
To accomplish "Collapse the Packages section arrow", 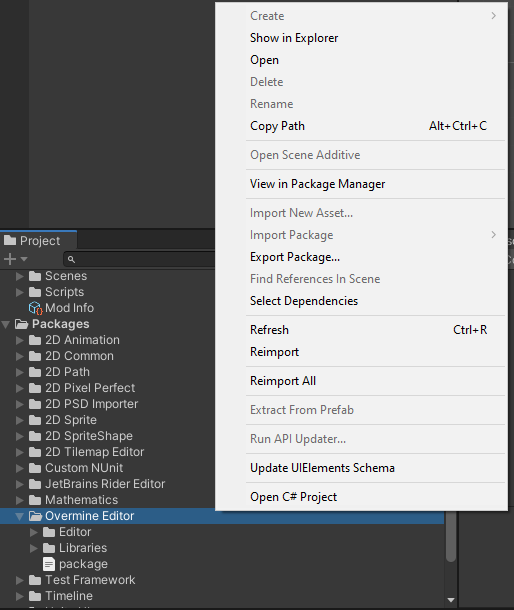I will click(5, 324).
